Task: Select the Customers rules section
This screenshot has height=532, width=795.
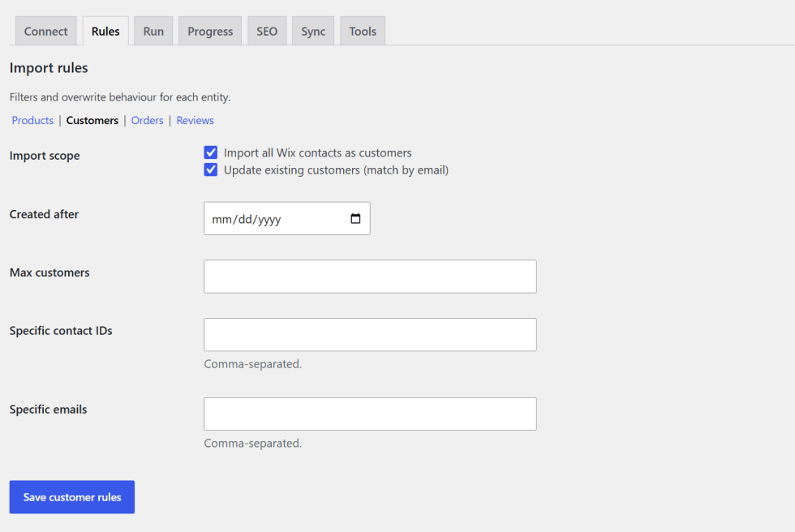Action: [92, 120]
